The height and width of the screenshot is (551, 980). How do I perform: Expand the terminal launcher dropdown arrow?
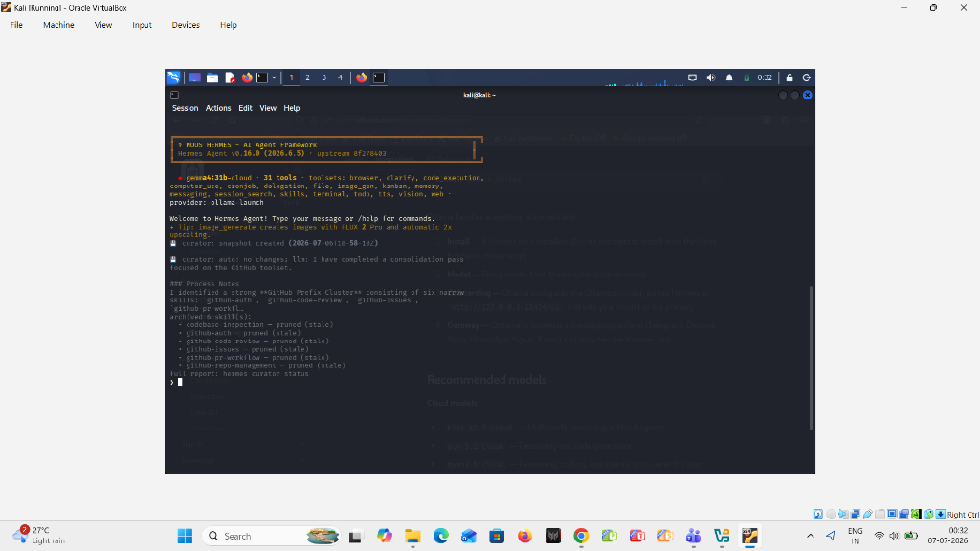[x=274, y=77]
